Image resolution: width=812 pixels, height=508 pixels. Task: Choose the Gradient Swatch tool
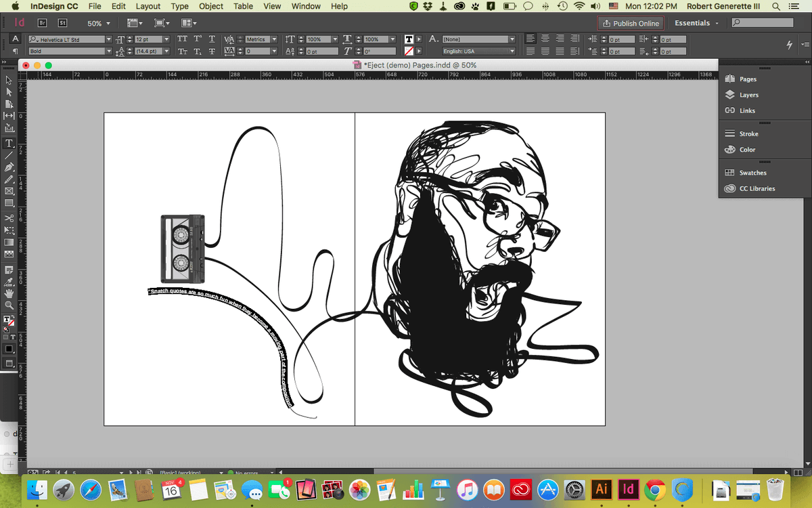tap(9, 242)
